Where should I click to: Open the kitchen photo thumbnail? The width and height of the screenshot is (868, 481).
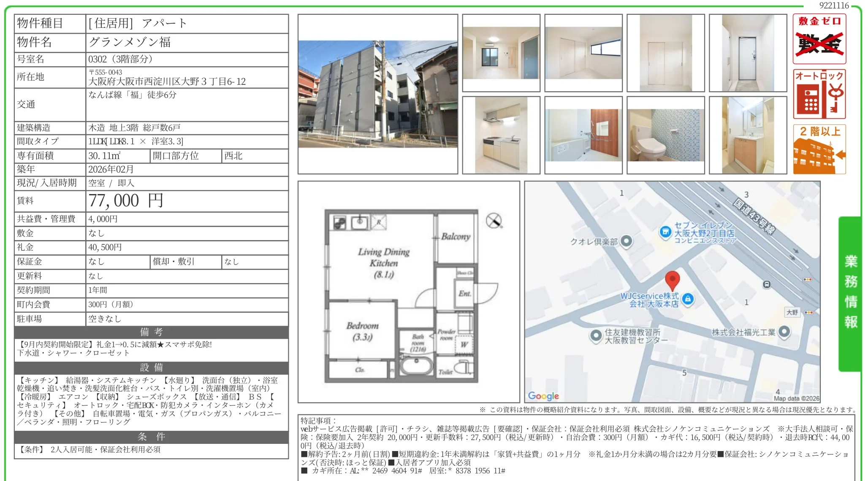coord(501,135)
